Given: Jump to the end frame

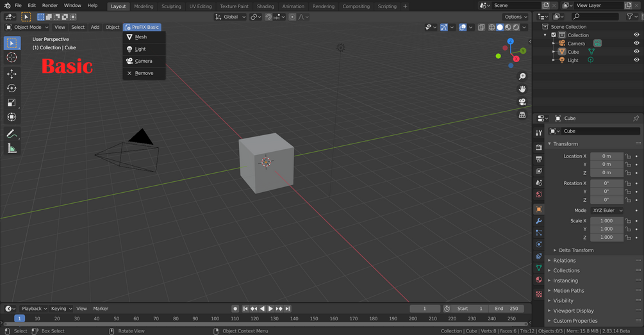Looking at the screenshot, I should (288, 309).
